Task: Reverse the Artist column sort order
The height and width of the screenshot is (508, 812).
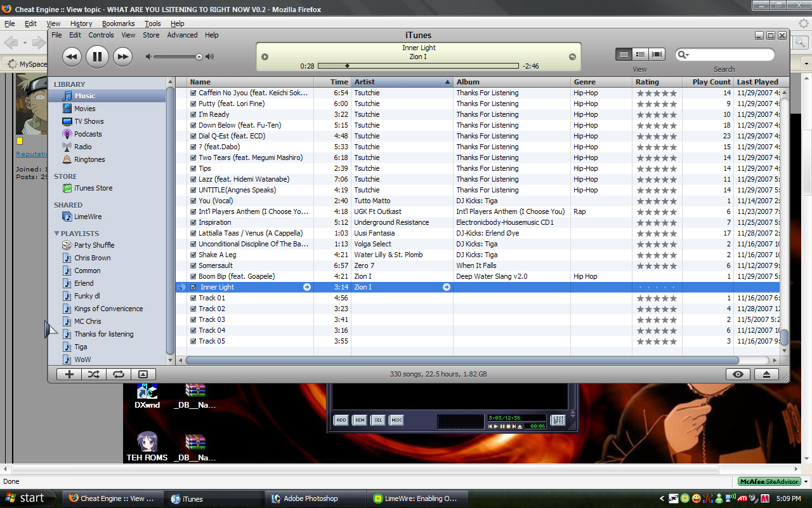Action: coord(402,82)
